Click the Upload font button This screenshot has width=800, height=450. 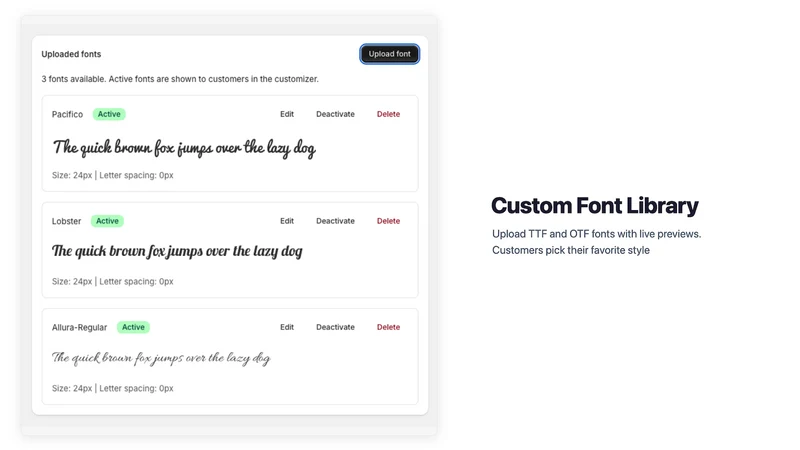389,54
